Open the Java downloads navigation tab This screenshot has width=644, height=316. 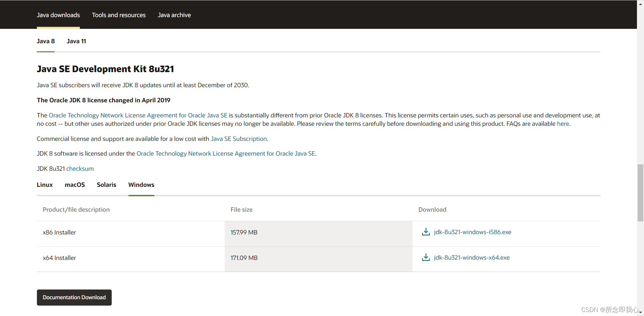[58, 15]
